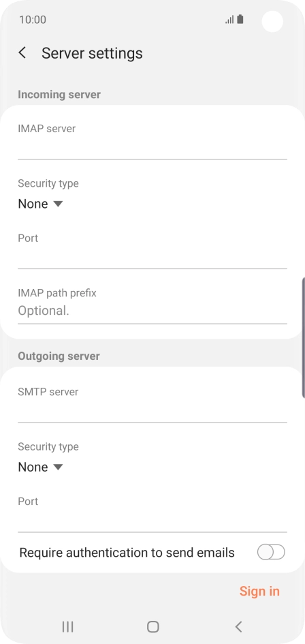The height and width of the screenshot is (644, 305).
Task: Toggle Require authentication to send emails
Action: (271, 553)
